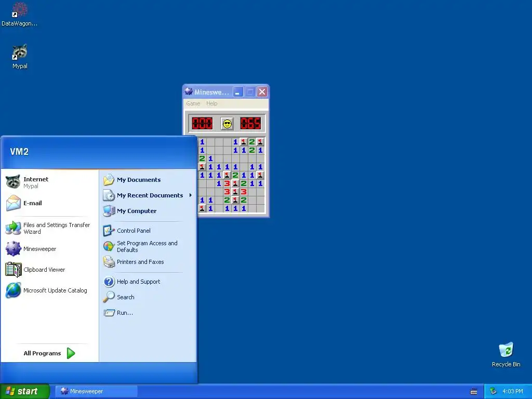Click the Start button
This screenshot has height=399, width=532.
(25, 391)
